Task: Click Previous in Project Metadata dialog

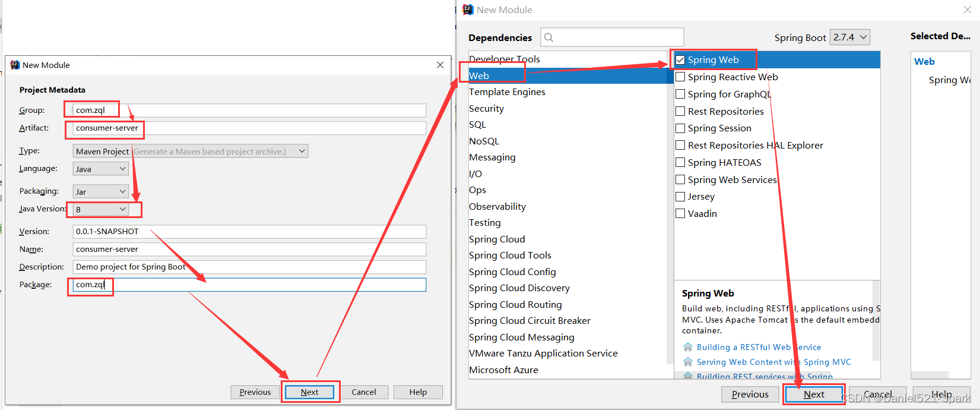Action: 255,392
